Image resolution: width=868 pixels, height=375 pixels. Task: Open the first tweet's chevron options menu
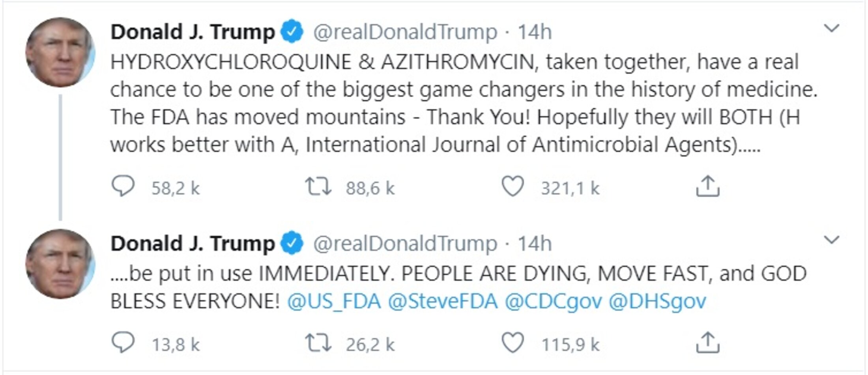(832, 28)
